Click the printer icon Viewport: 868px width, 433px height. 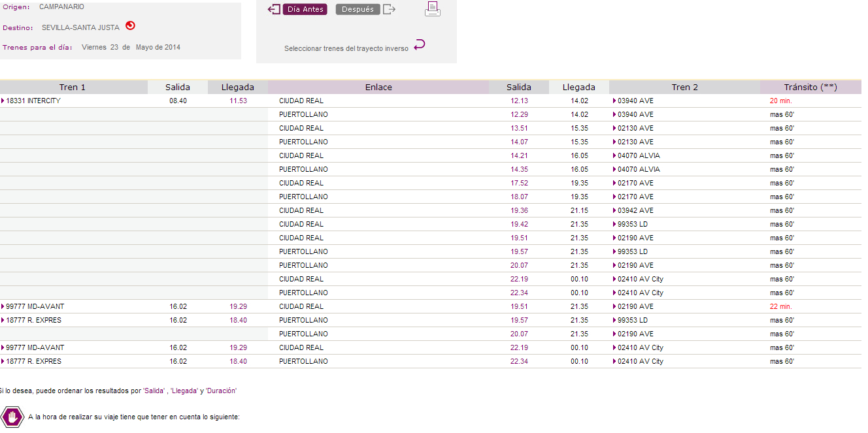pos(433,9)
